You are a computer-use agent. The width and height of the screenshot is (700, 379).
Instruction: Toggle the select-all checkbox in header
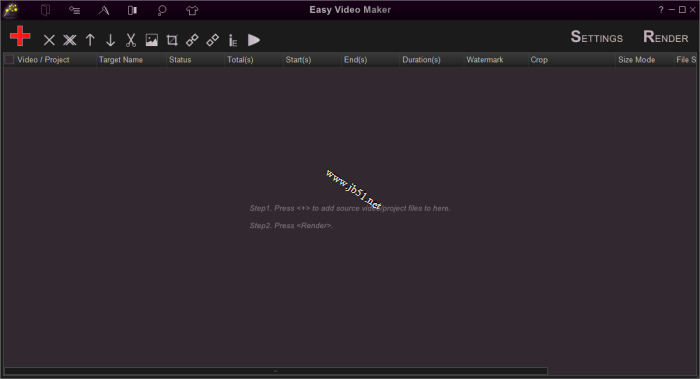point(9,59)
